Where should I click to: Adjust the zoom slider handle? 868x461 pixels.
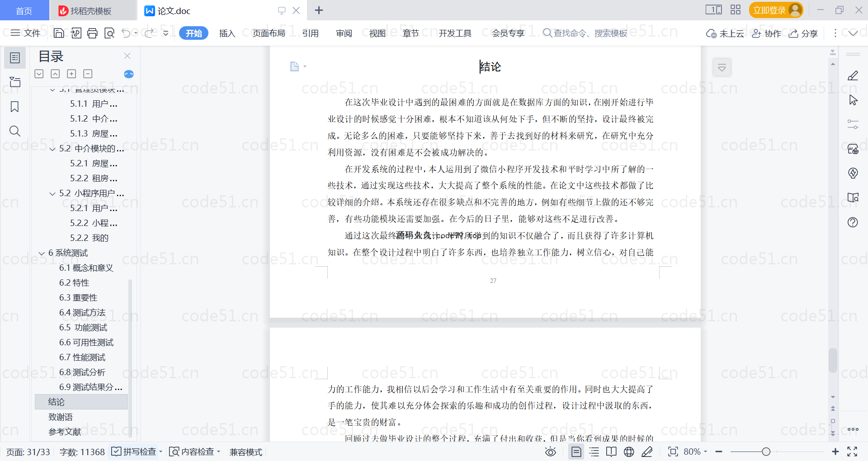pyautogui.click(x=766, y=452)
